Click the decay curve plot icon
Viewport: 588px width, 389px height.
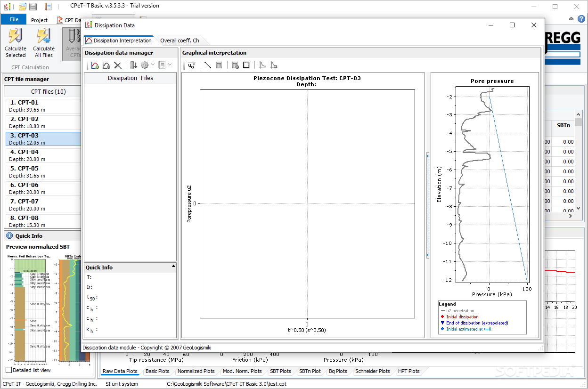[263, 65]
